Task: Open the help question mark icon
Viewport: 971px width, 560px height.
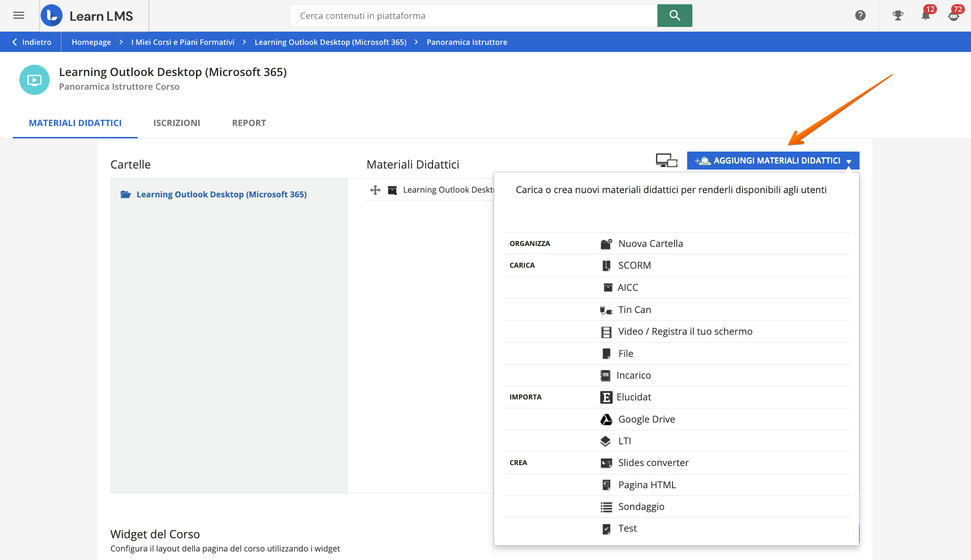Action: (x=860, y=16)
